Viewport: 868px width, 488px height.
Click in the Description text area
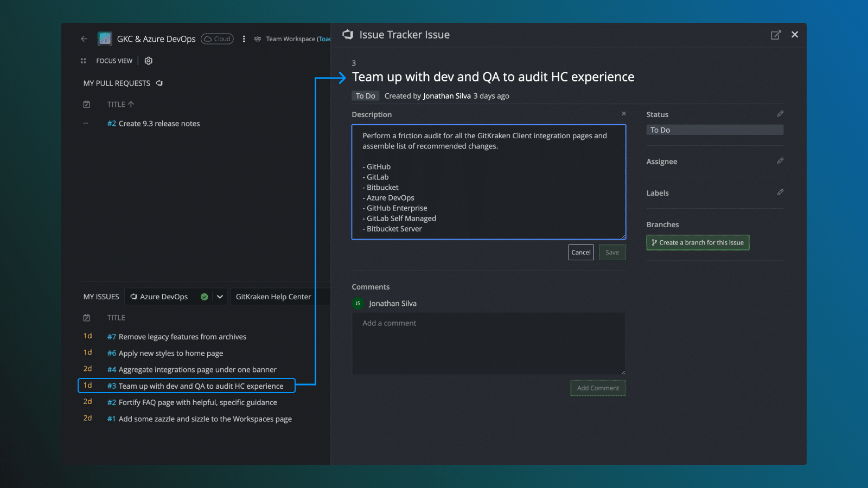coord(489,182)
